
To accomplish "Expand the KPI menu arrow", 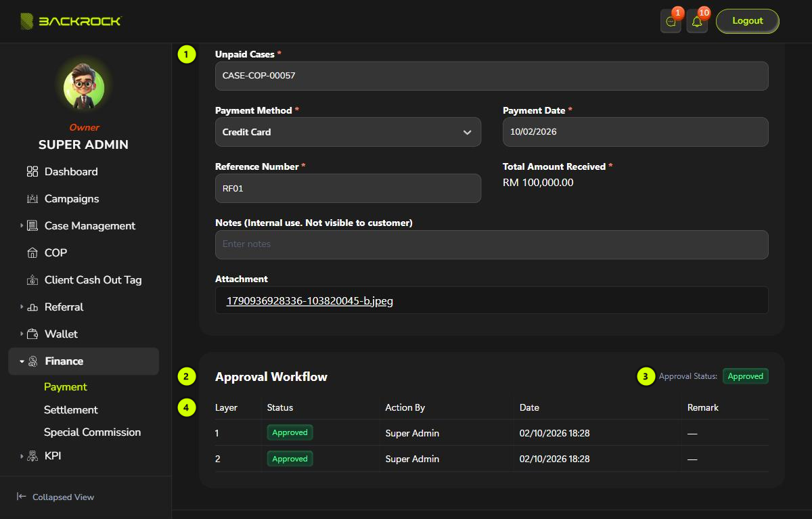I will [x=22, y=456].
